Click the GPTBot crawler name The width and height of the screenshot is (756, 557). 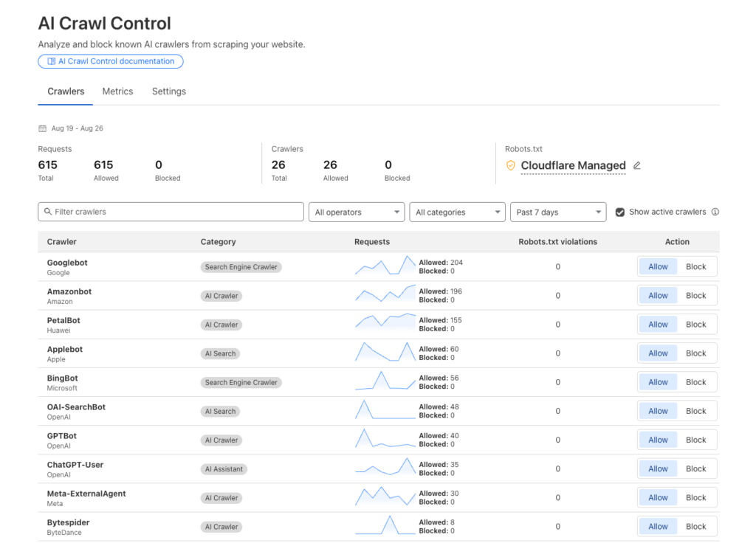click(x=62, y=436)
